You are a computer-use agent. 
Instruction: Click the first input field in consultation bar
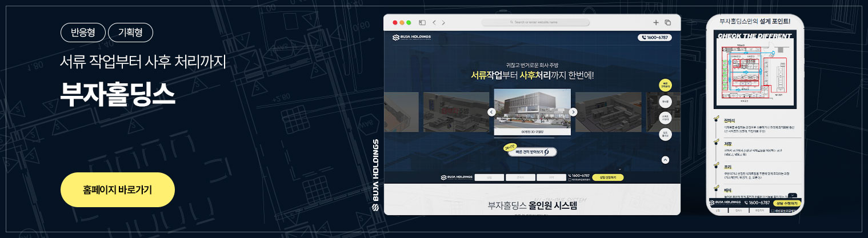point(490,178)
